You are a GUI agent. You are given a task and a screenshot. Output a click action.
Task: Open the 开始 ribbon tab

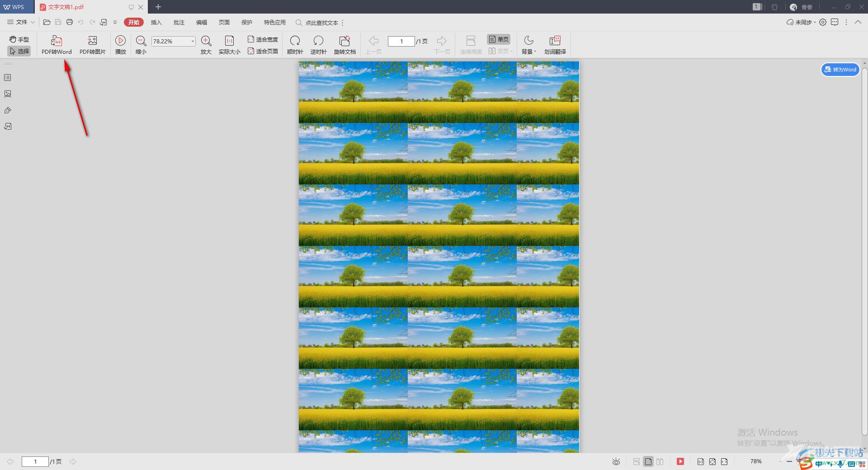coord(134,22)
